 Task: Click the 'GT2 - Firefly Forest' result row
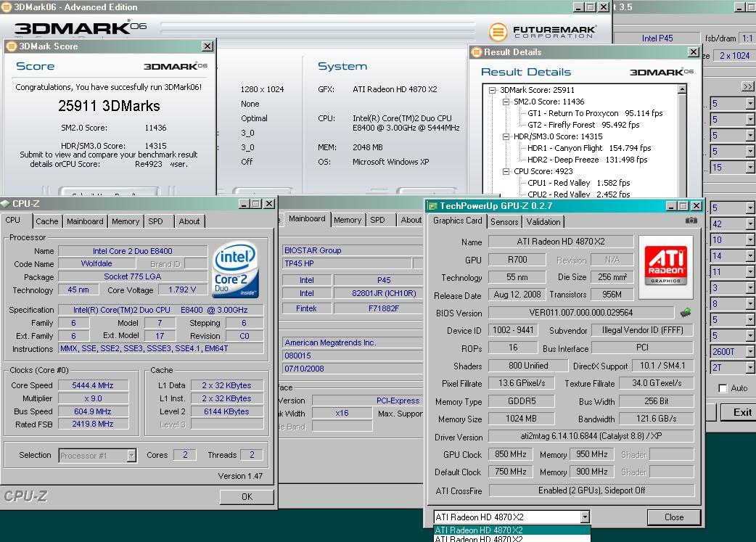tap(583, 125)
